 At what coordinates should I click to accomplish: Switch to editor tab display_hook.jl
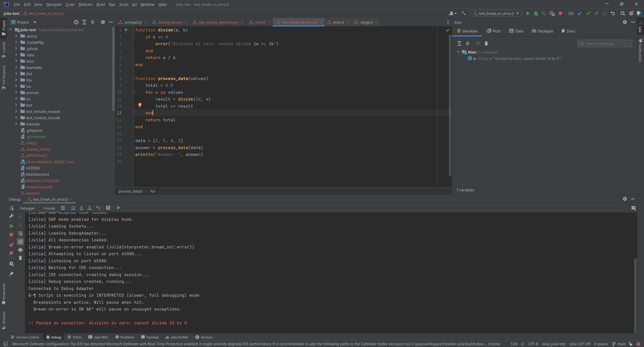(x=170, y=22)
